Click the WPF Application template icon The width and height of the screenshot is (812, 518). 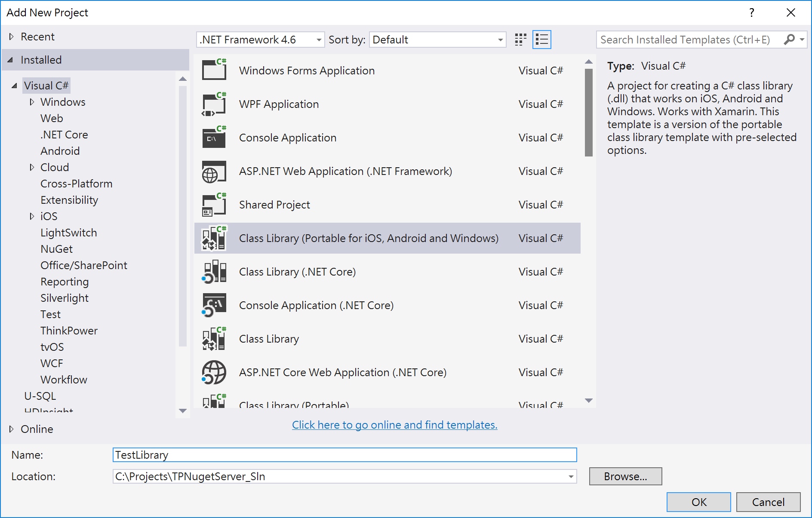(x=214, y=104)
